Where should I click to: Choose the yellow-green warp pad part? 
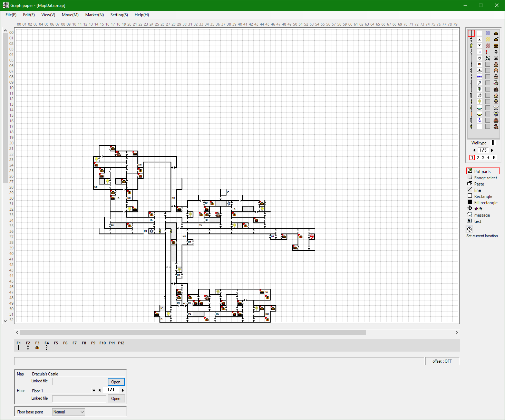[x=479, y=114]
